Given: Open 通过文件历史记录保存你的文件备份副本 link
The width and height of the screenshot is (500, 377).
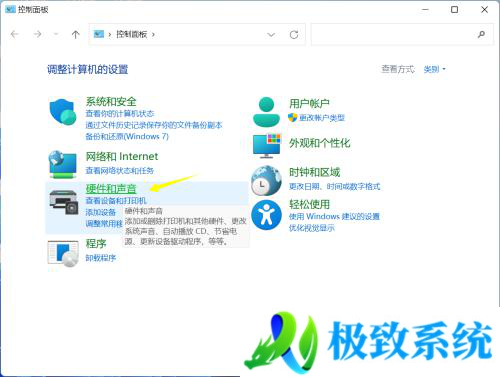Looking at the screenshot, I should (x=154, y=125).
